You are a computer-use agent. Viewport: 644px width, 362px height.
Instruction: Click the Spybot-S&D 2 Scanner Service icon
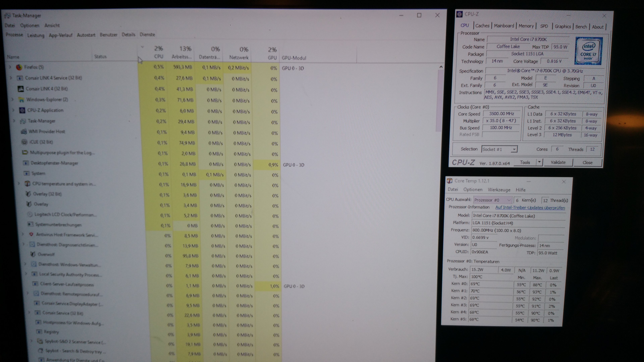[x=40, y=341]
